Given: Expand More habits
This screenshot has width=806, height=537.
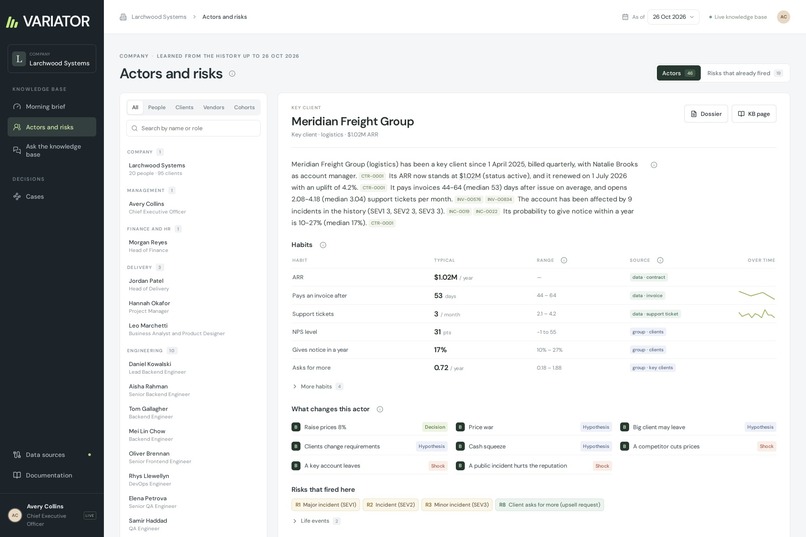Looking at the screenshot, I should pyautogui.click(x=317, y=386).
